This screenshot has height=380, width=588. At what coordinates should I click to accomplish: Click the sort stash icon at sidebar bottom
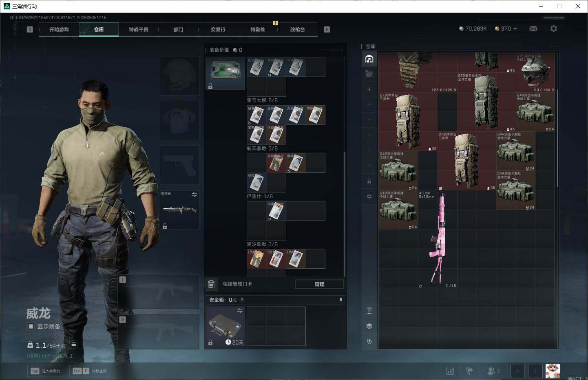point(369,341)
